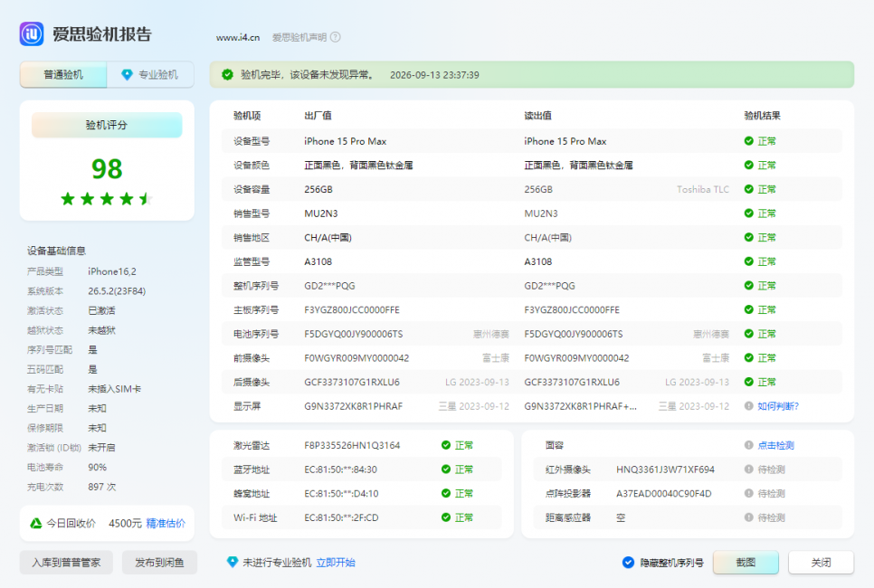Click the 关闭 button
874x588 pixels.
[x=821, y=563]
